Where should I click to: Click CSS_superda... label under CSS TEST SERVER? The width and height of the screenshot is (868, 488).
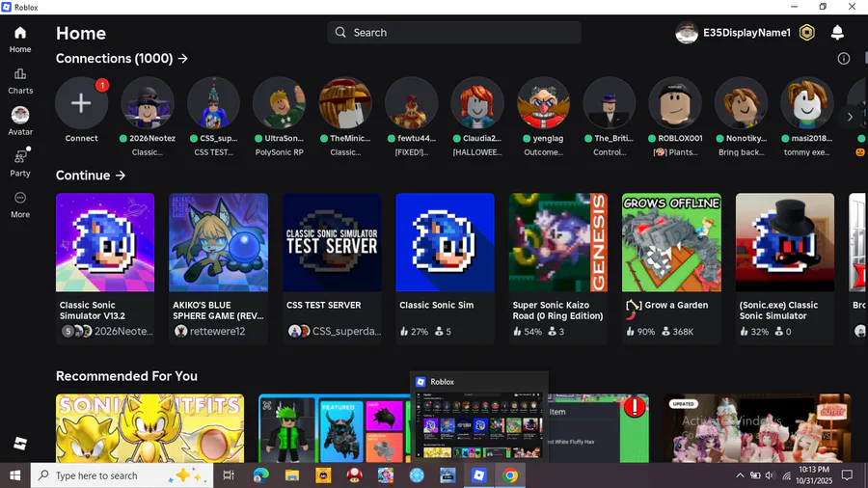346,331
